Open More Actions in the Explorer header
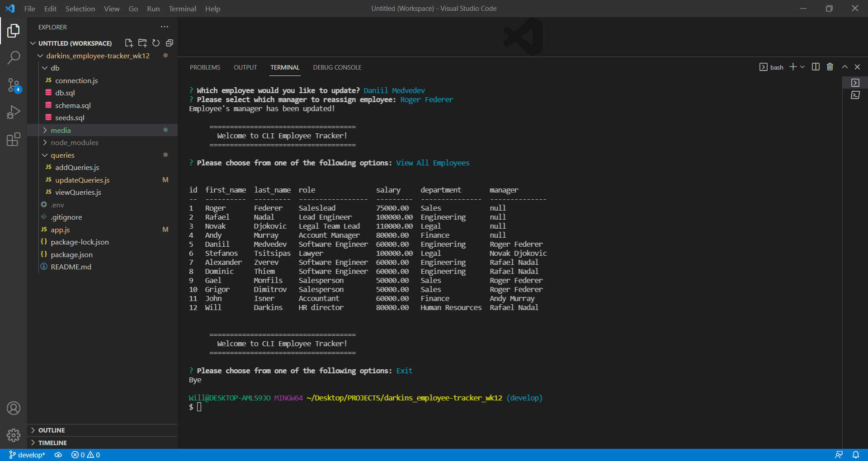Viewport: 868px width, 461px height. pyautogui.click(x=164, y=27)
